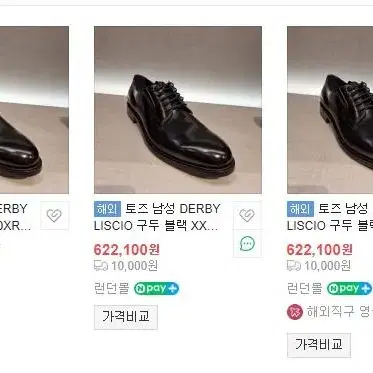Click the blue 해외 tag on the right product
Screen dimensions: 373x373
point(300,209)
